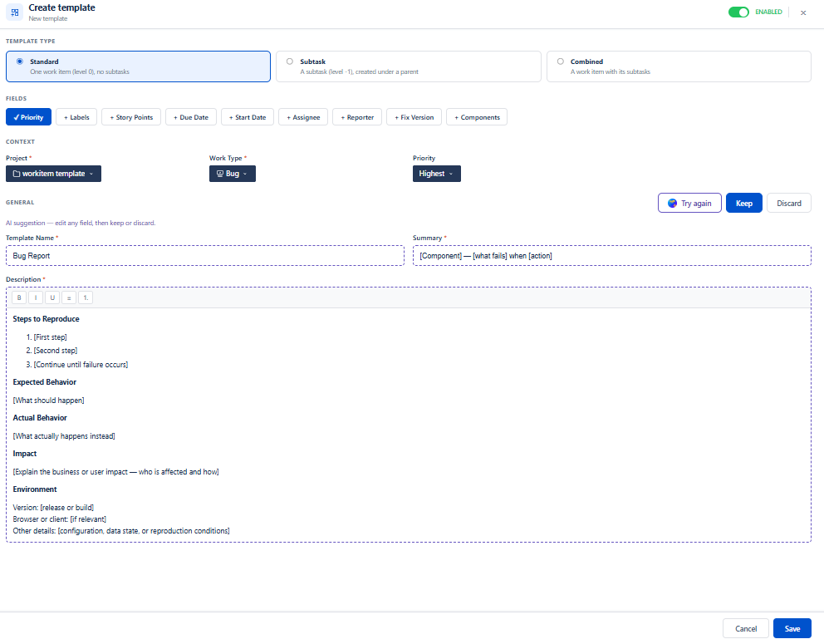The height and width of the screenshot is (644, 824).
Task: Open the Highest priority dropdown
Action: (437, 174)
